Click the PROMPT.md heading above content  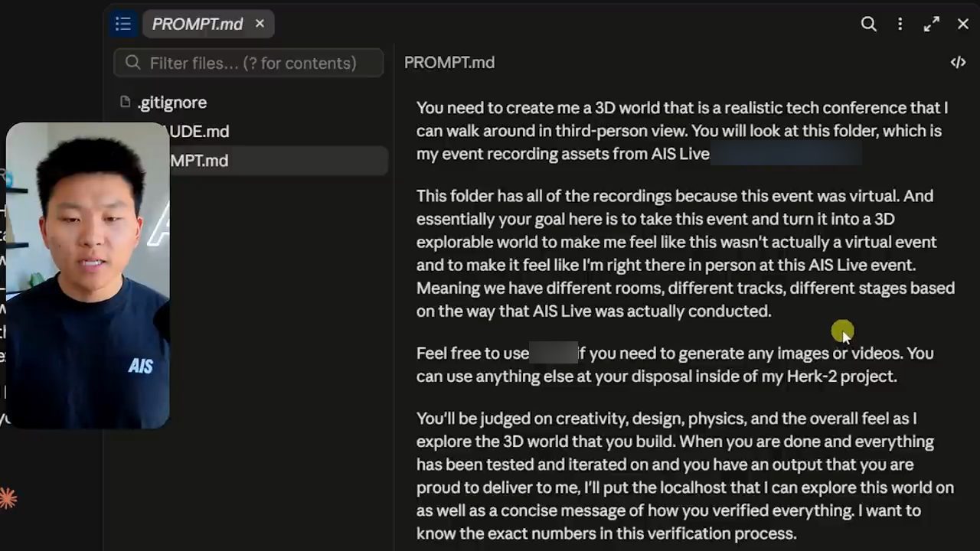coord(449,63)
